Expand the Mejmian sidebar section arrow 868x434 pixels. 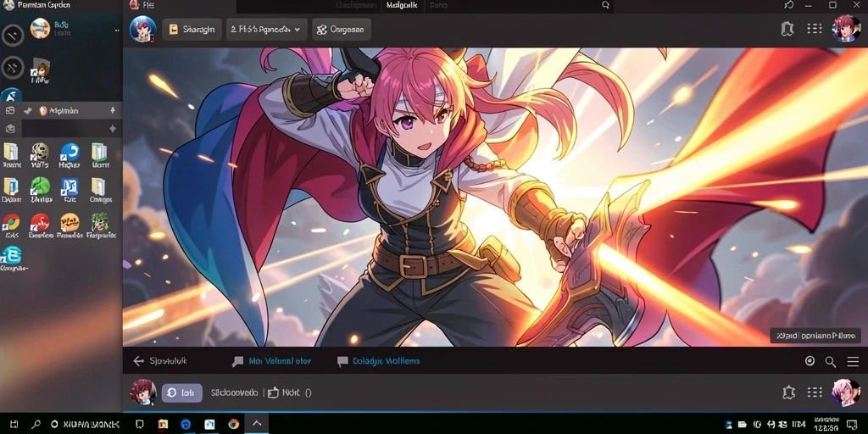point(113,111)
